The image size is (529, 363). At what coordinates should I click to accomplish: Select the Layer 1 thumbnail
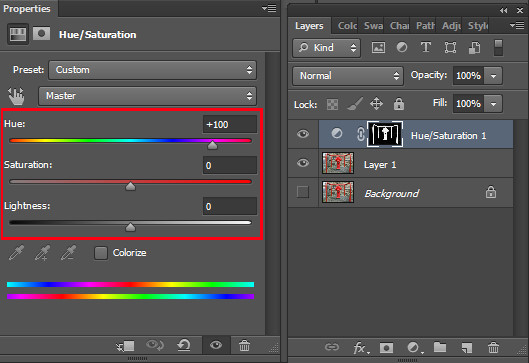[338, 163]
